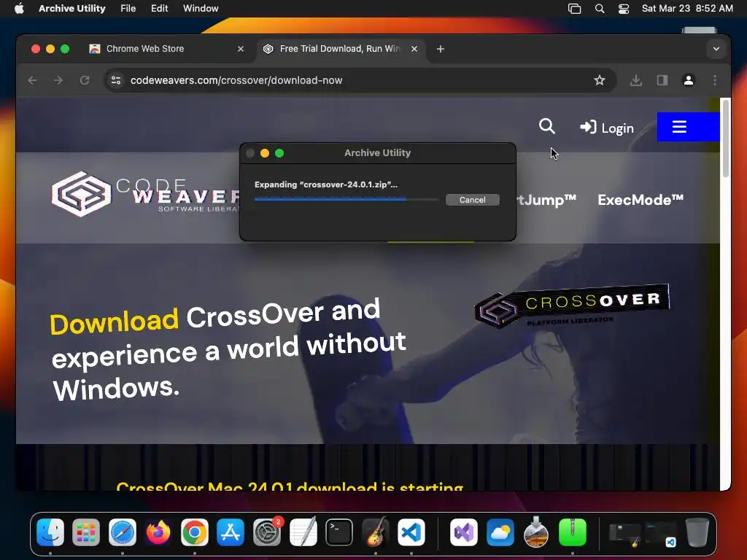View site information icon in address bar
Screen dimensions: 747x560
116,80
